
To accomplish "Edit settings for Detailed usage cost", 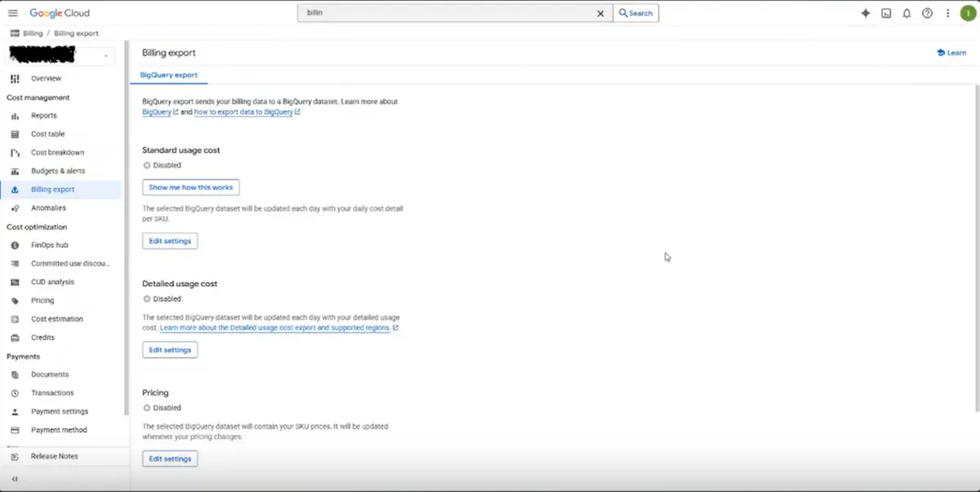I will click(x=170, y=350).
